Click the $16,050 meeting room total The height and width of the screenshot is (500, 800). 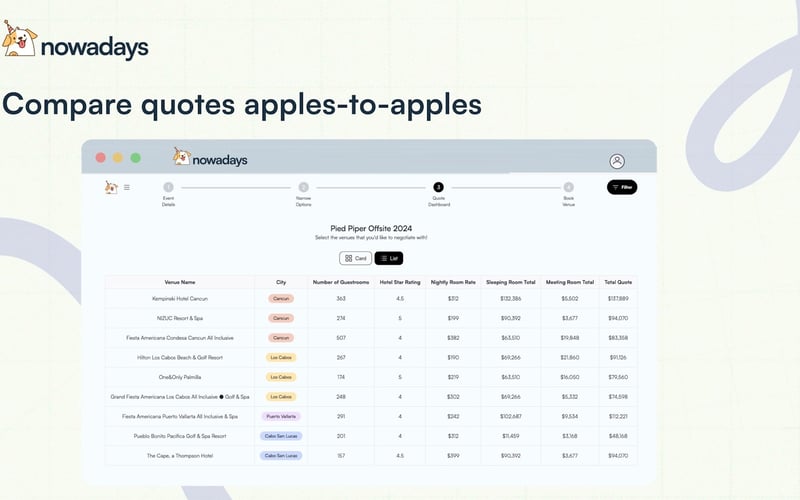point(570,377)
